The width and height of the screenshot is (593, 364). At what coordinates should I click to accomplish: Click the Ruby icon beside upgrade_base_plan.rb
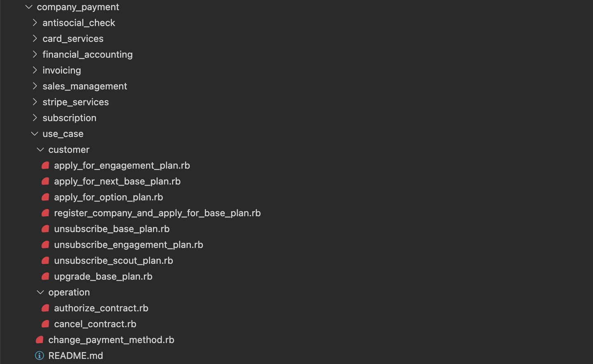coord(45,276)
